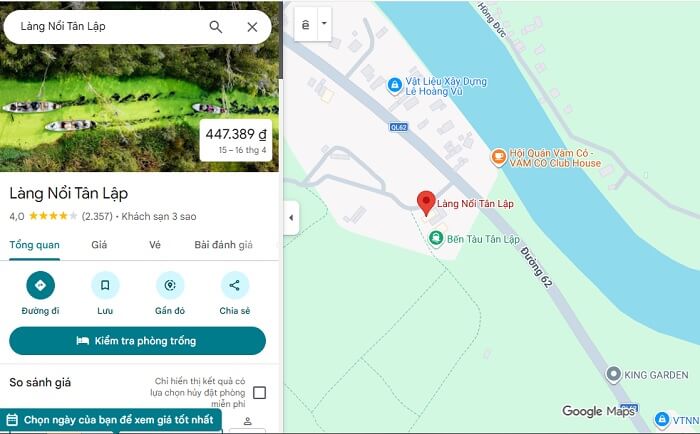
Task: Search nearby with the Gần đó icon
Action: pos(170,285)
